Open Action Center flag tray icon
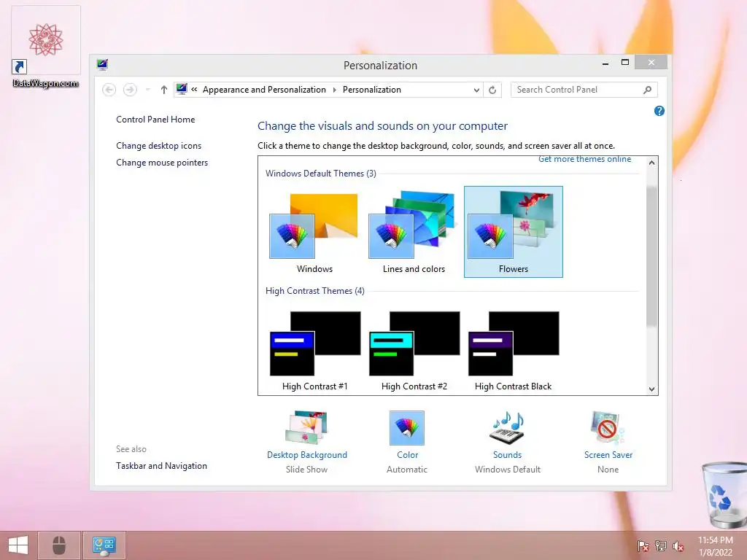747x560 pixels. tap(643, 545)
